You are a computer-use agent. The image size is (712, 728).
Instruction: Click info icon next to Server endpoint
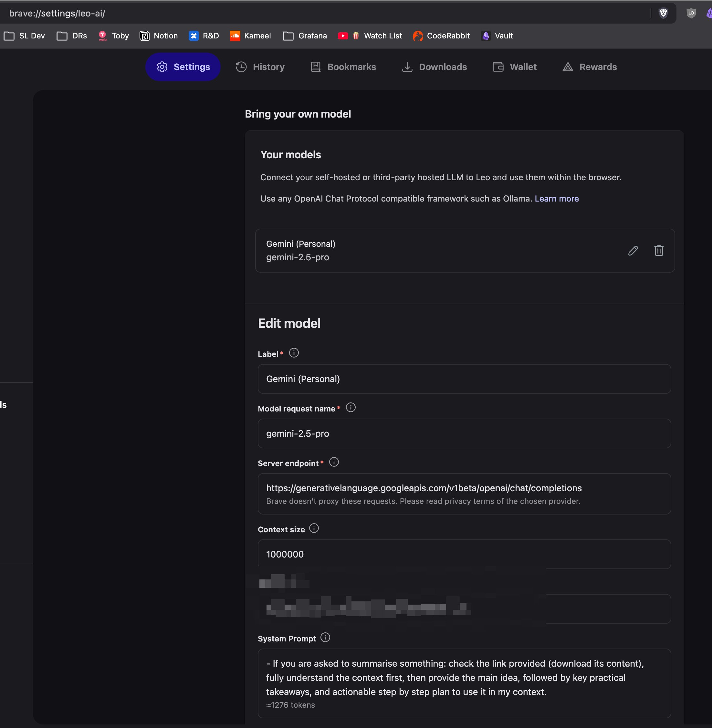[x=334, y=462]
